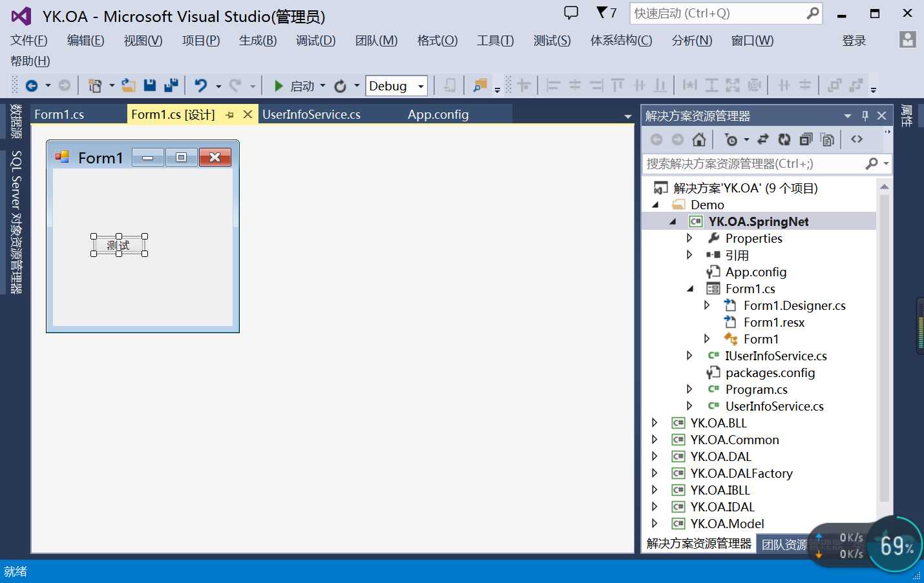Click the Show All Files icon
This screenshot has width=924, height=583.
coord(826,139)
